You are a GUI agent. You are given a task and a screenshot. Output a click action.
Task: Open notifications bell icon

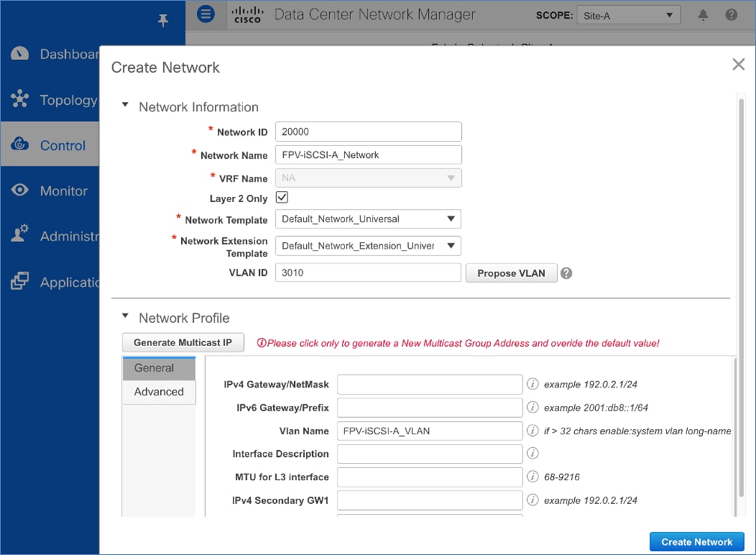pyautogui.click(x=703, y=15)
